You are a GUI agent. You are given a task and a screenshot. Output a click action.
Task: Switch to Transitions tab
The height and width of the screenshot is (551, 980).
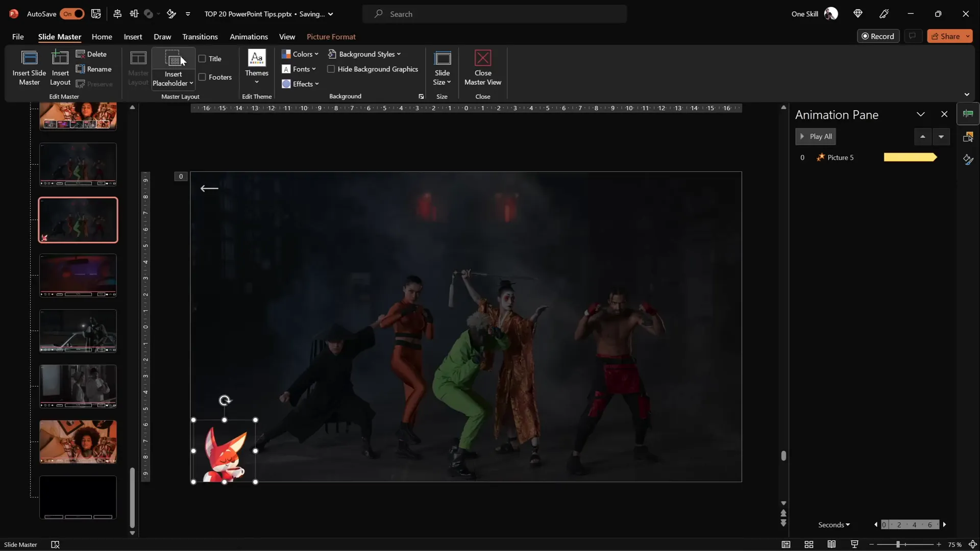tap(200, 37)
